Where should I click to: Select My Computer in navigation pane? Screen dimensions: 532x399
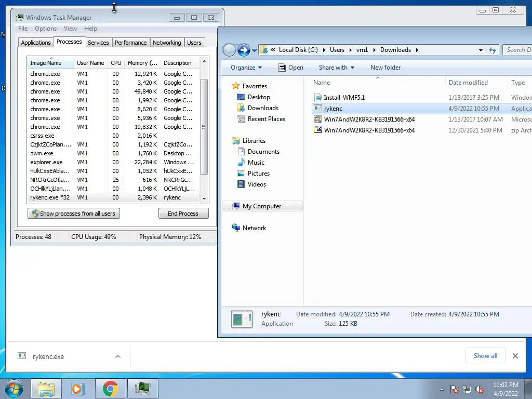pyautogui.click(x=262, y=206)
